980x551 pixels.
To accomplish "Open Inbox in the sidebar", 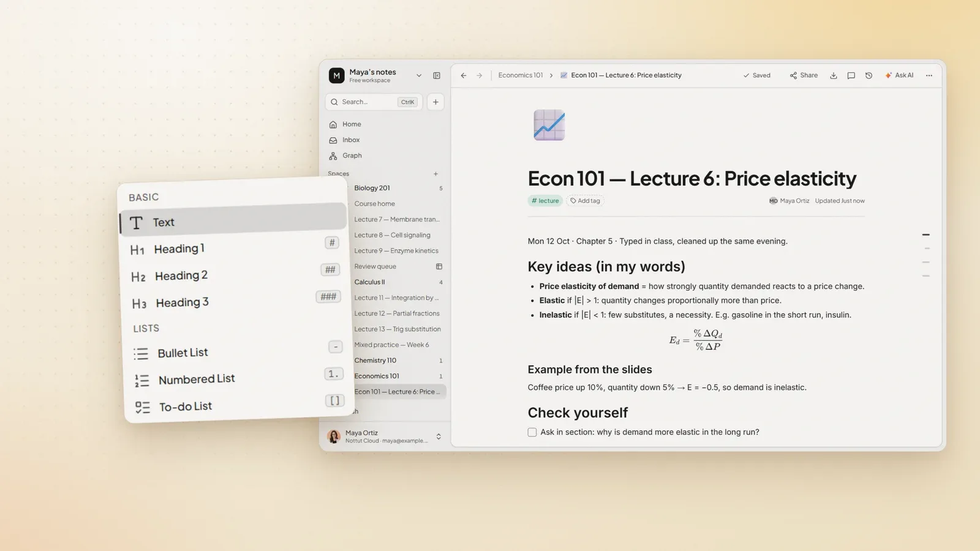I will [x=385, y=140].
